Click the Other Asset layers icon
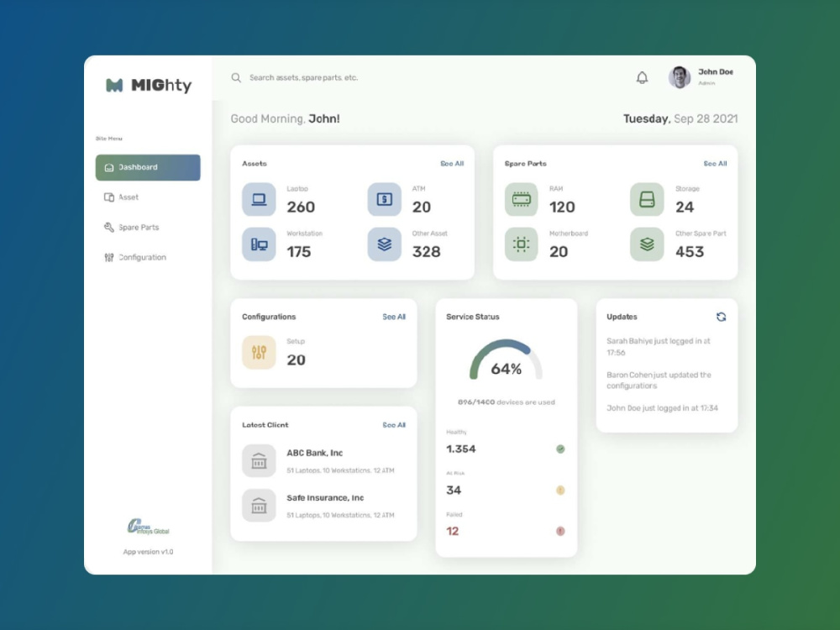This screenshot has width=840, height=630. coord(384,244)
